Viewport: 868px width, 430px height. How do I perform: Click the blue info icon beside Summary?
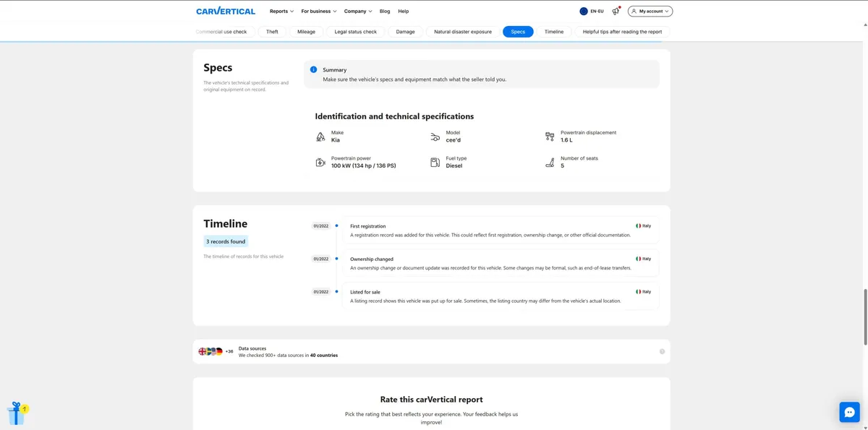pyautogui.click(x=314, y=70)
